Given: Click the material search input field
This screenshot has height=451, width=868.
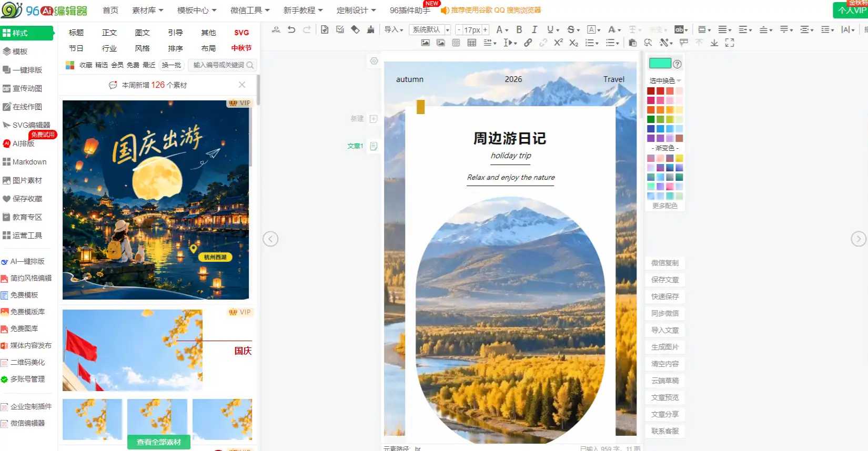Looking at the screenshot, I should click(x=218, y=65).
